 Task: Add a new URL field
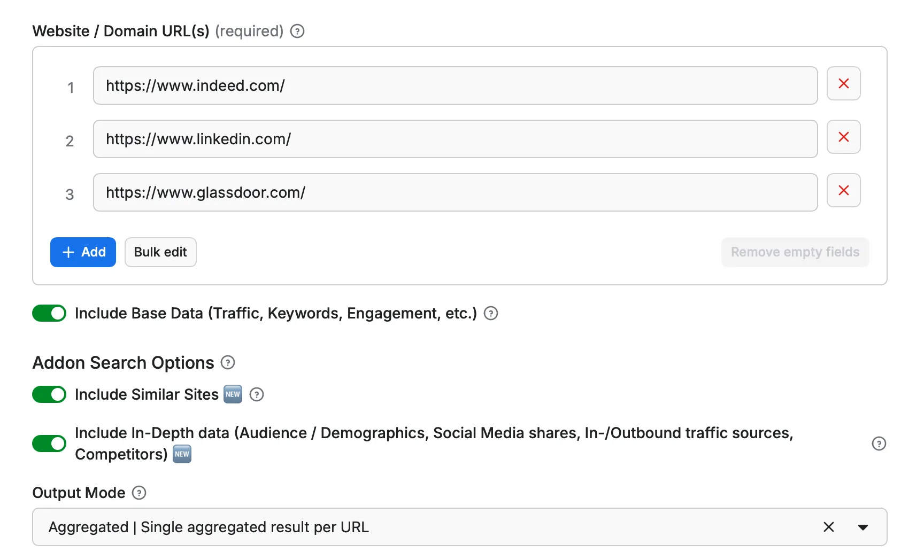pos(83,252)
